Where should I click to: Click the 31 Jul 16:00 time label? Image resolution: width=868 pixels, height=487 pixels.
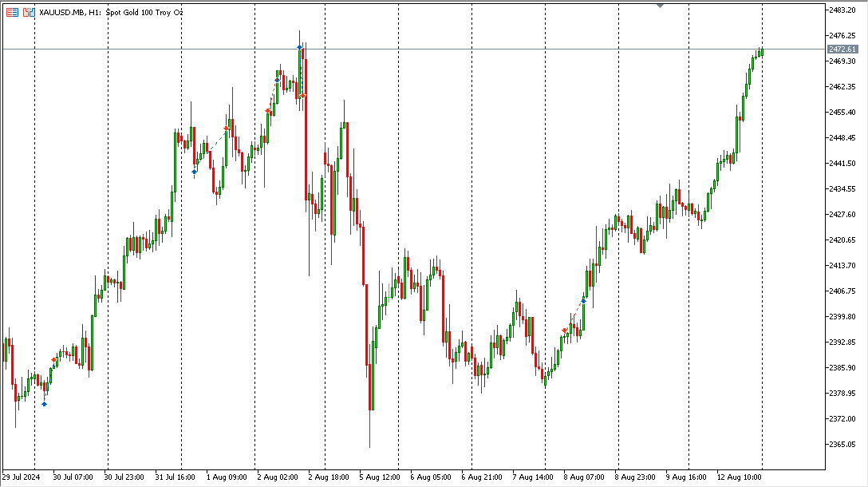pyautogui.click(x=175, y=477)
